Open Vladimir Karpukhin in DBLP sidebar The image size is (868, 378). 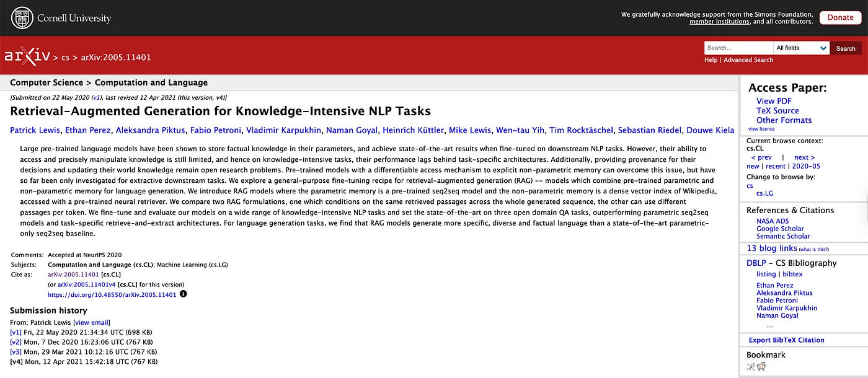(787, 308)
